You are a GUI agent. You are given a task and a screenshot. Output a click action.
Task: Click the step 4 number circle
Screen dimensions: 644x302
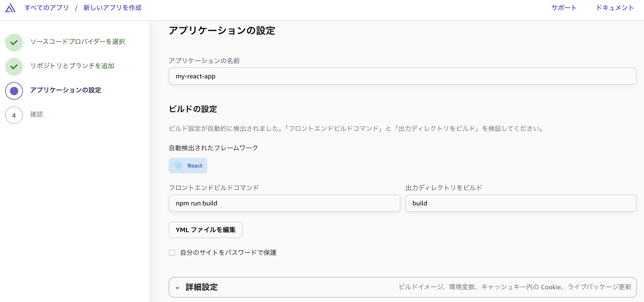pos(14,115)
